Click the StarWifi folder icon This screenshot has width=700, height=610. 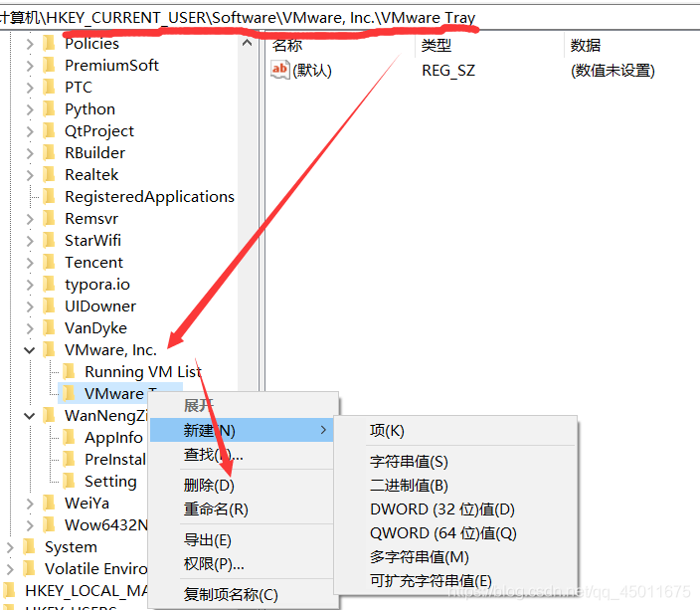(x=50, y=241)
